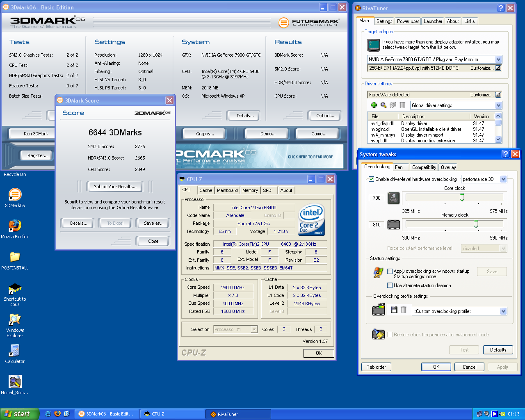
Task: Switch to the Compatibility tab in System tweaks
Action: tap(424, 167)
